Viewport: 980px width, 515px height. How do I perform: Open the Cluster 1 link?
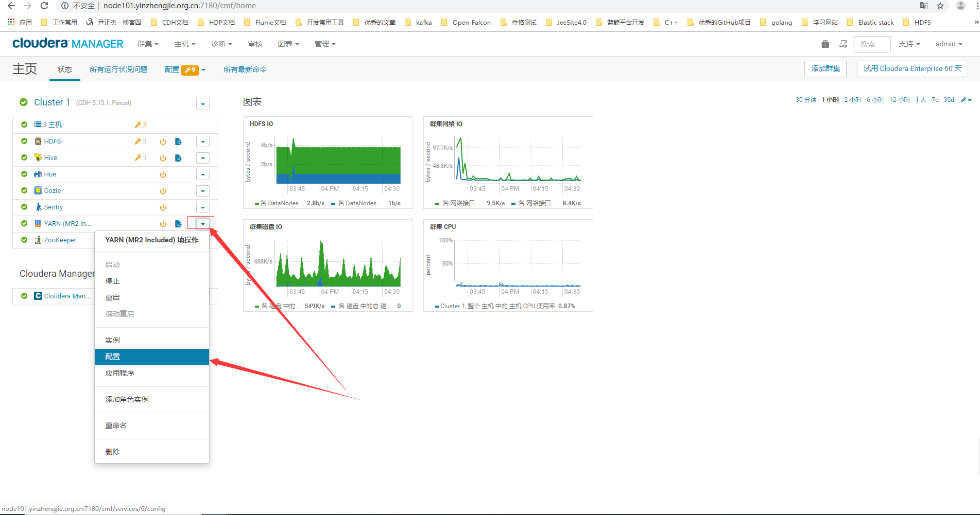tap(52, 102)
